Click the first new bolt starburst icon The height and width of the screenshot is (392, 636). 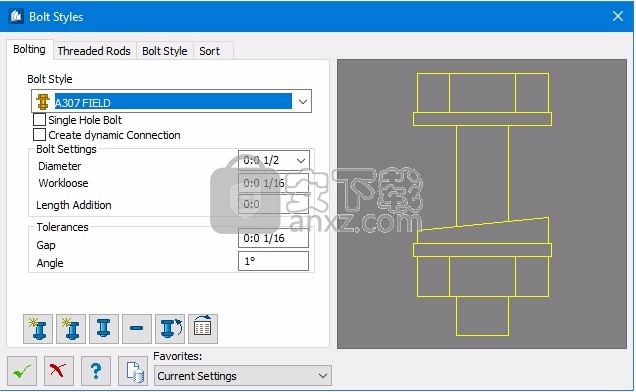[38, 329]
